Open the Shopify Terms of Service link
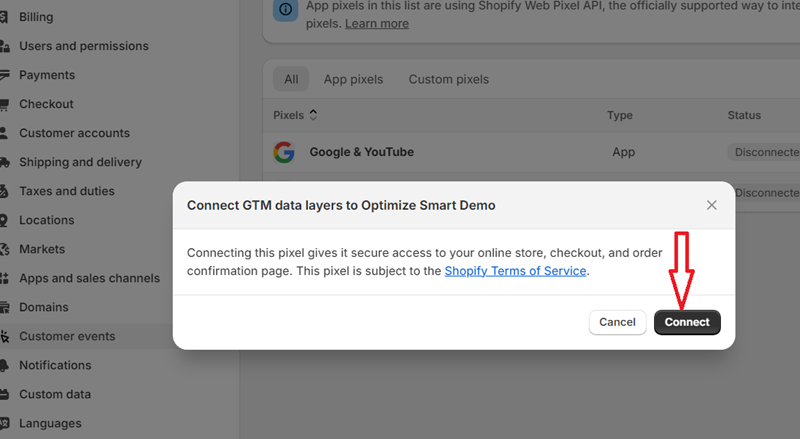800x439 pixels. [x=515, y=271]
